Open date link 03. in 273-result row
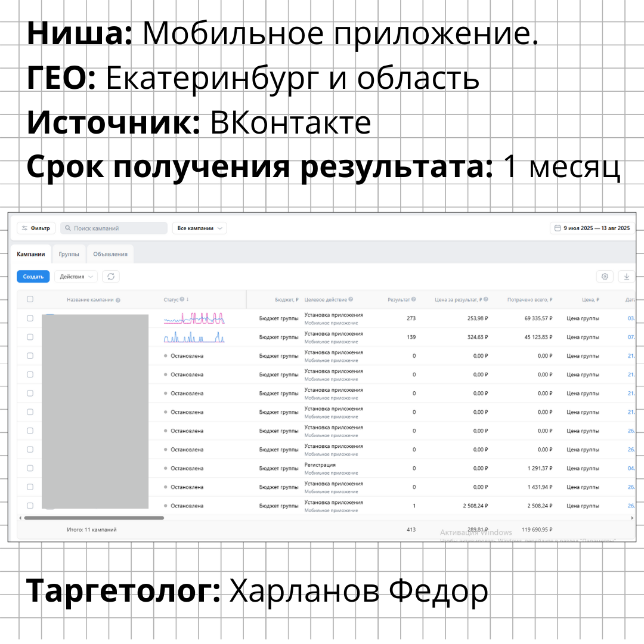Viewport: 644px width, 644px height. point(631,318)
